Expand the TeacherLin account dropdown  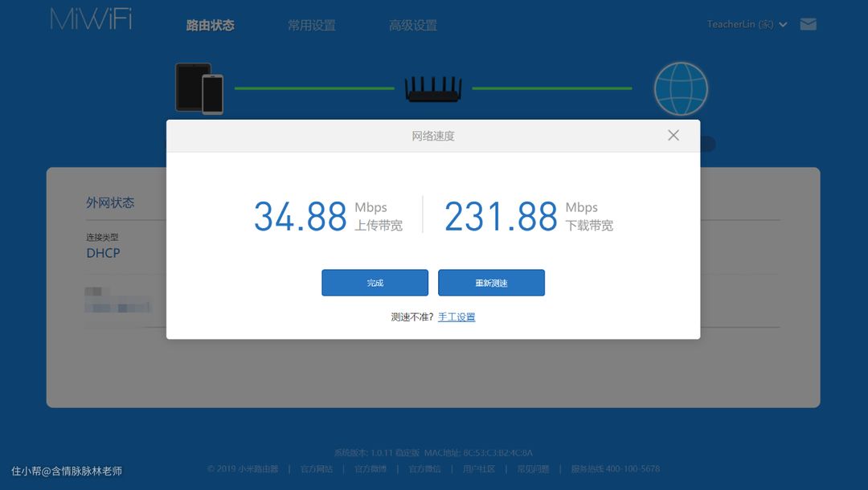[x=747, y=25]
